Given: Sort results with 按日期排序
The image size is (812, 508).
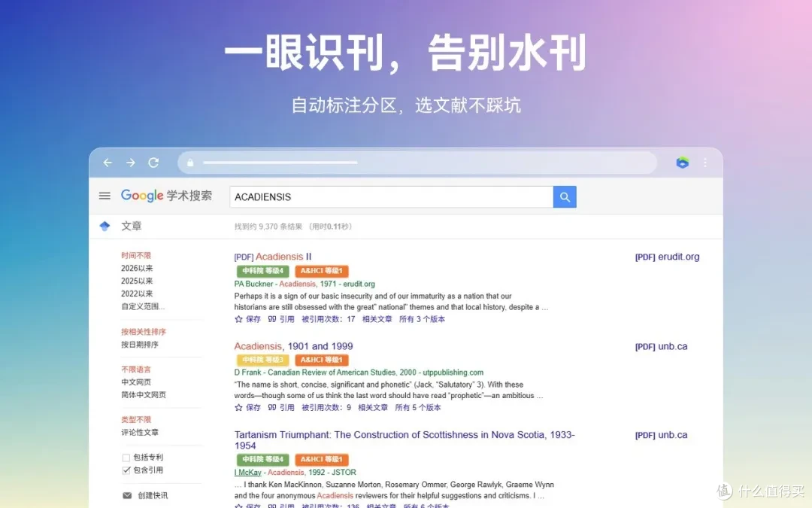Looking at the screenshot, I should click(x=140, y=344).
